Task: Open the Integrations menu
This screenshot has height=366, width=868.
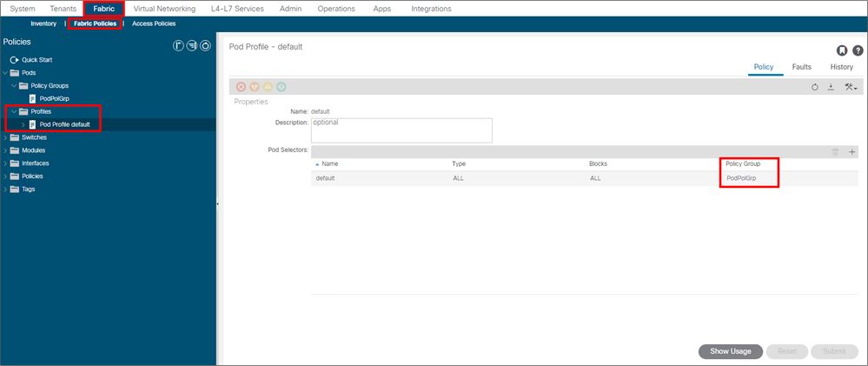Action: (x=431, y=9)
